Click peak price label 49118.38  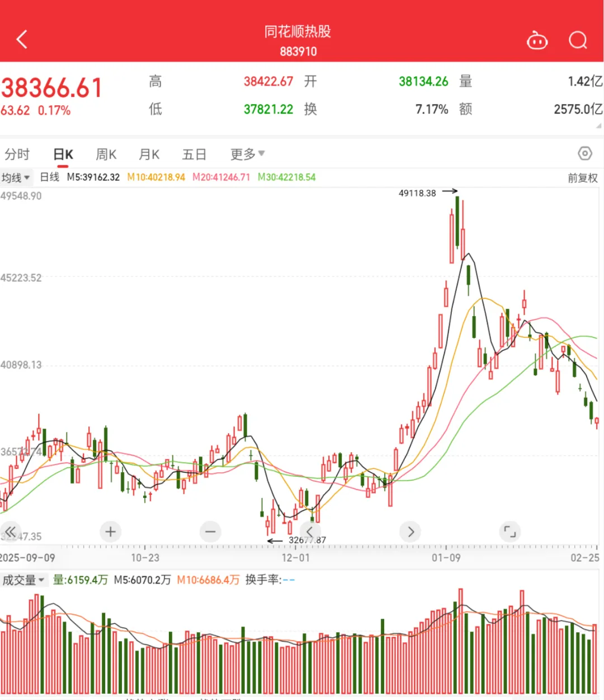[x=417, y=193]
